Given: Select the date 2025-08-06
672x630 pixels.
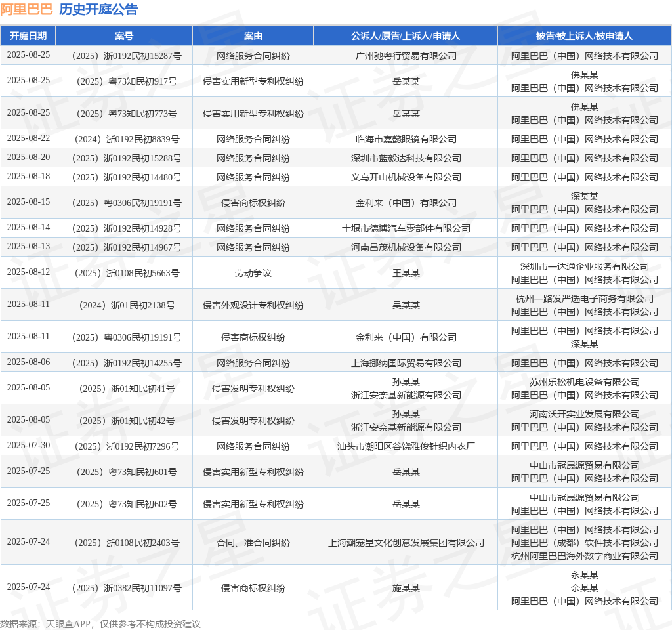Looking at the screenshot, I should pyautogui.click(x=28, y=362).
